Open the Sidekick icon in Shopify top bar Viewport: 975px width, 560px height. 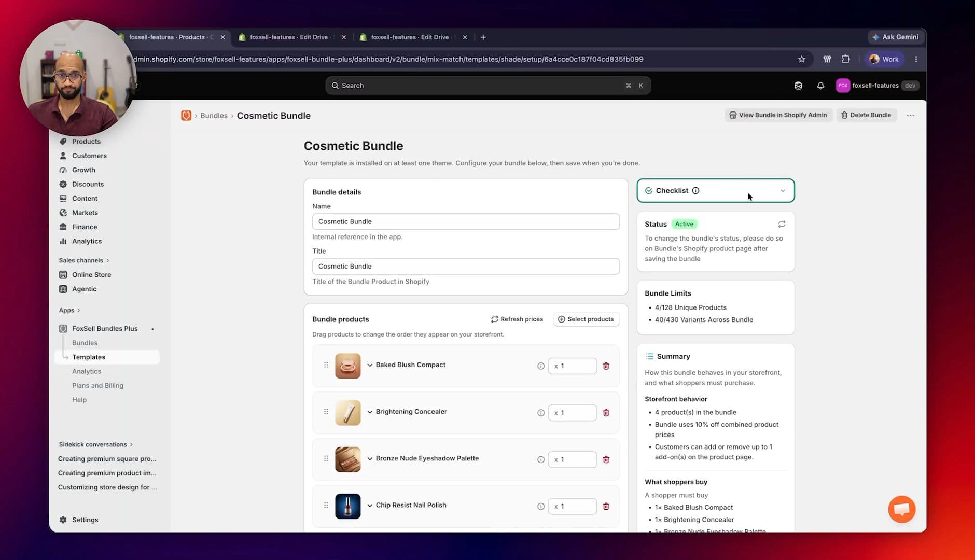click(798, 86)
